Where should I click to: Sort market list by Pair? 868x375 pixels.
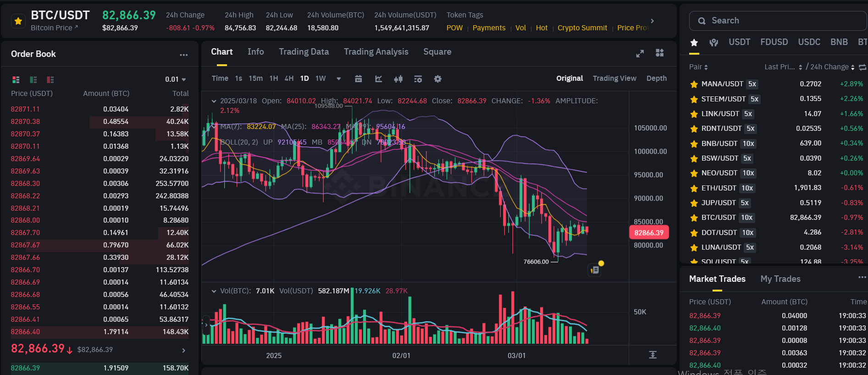(698, 67)
